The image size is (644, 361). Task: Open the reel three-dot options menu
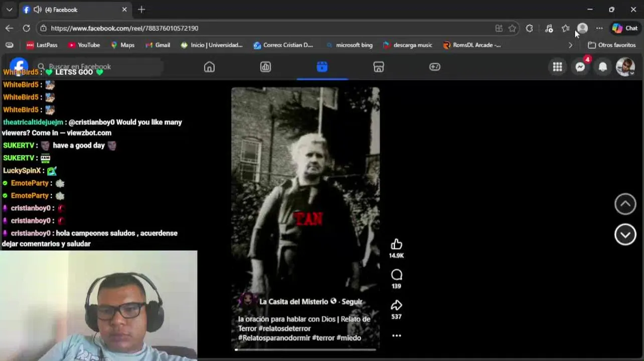click(x=396, y=336)
